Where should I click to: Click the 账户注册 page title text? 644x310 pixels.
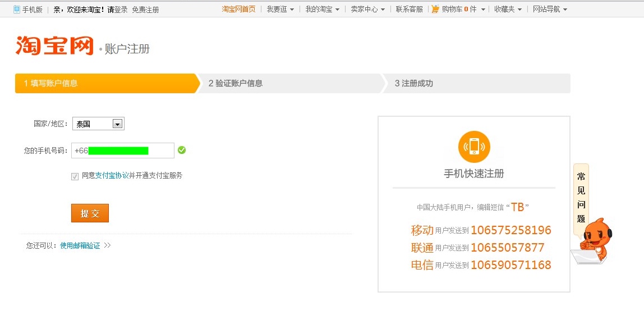[x=127, y=49]
